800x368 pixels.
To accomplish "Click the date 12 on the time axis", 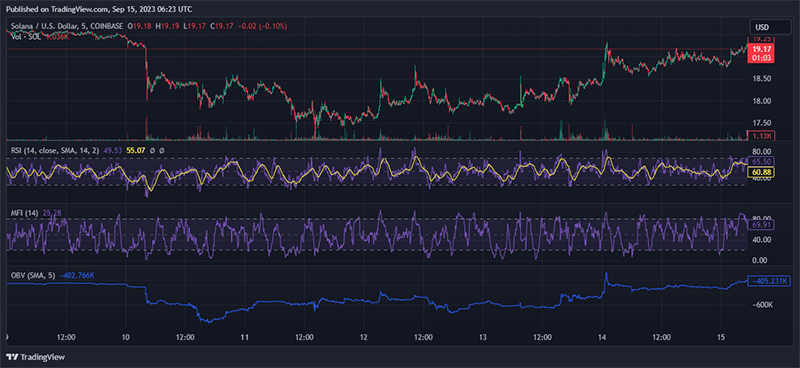I will point(364,337).
